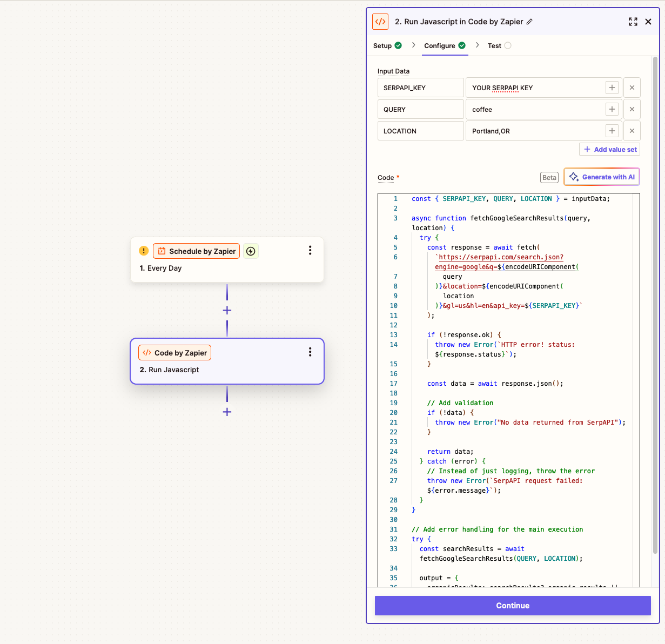The image size is (665, 644).
Task: Click the Code by Zapier badge on canvas
Action: pos(174,352)
